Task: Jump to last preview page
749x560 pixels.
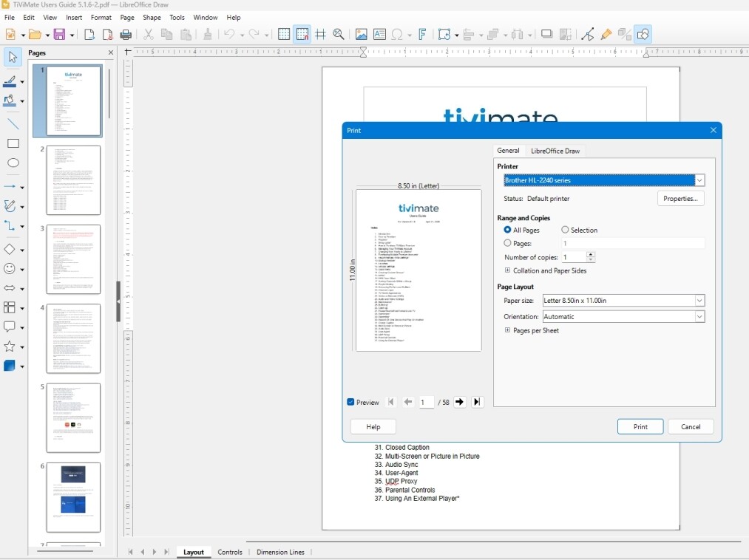Action: tap(477, 402)
